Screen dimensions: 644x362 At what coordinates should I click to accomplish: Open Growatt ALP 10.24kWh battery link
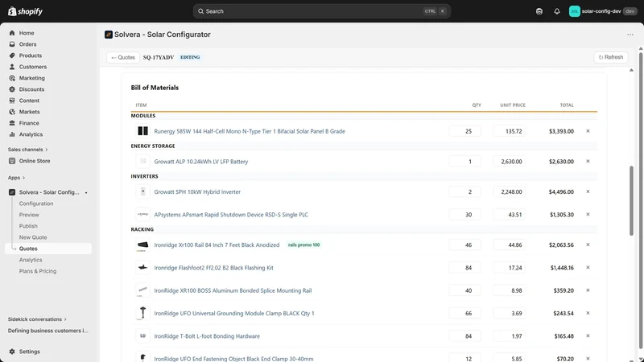coord(200,162)
